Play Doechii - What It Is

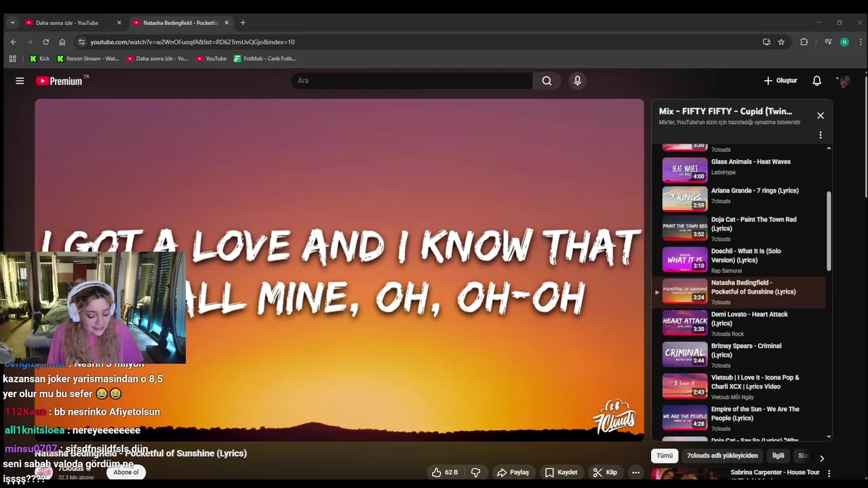pyautogui.click(x=739, y=260)
